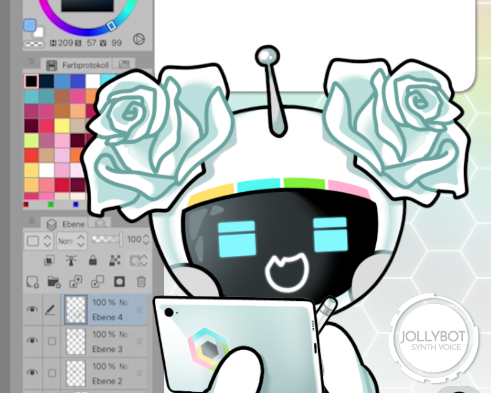Click merge with layer below icon
491x393 pixels.
pos(97,282)
